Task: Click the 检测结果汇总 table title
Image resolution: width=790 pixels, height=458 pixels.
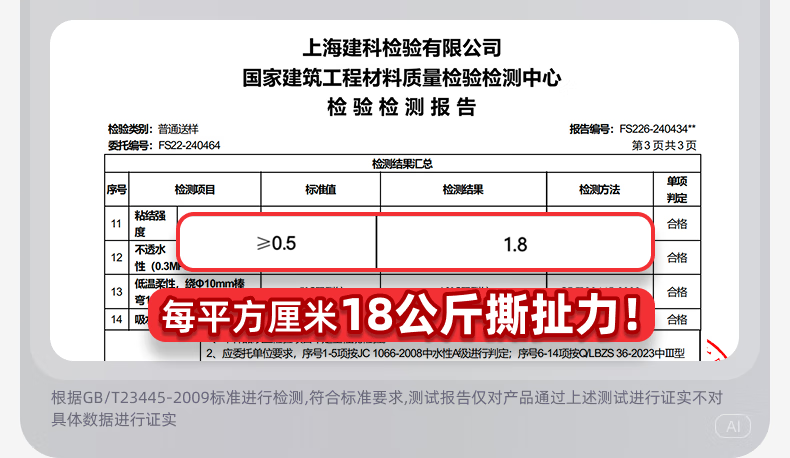Action: [402, 164]
